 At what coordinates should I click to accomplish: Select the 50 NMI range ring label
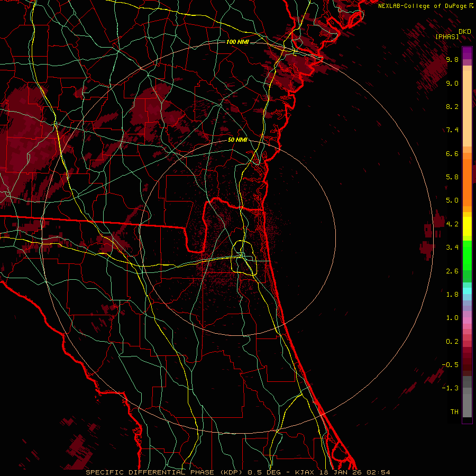(x=237, y=140)
